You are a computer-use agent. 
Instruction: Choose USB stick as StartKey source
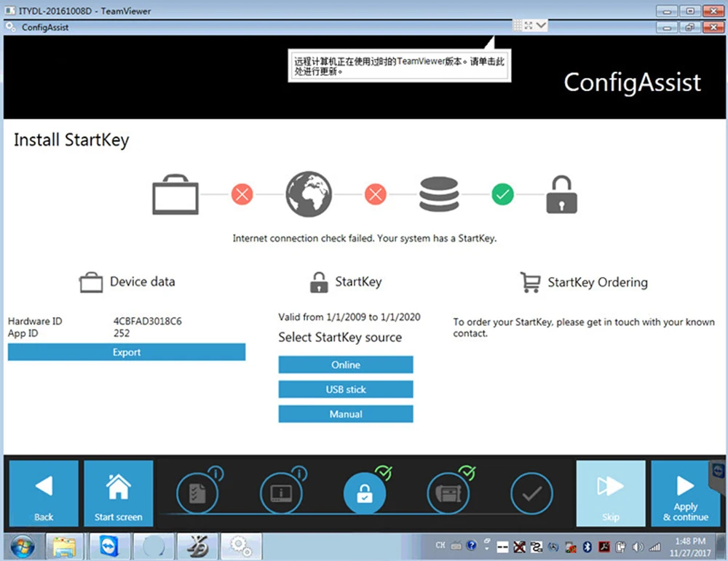click(345, 389)
